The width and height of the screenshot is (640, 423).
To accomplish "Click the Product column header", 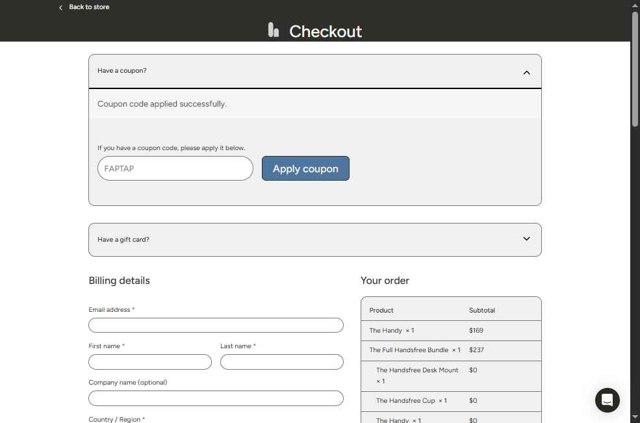I will (381, 310).
